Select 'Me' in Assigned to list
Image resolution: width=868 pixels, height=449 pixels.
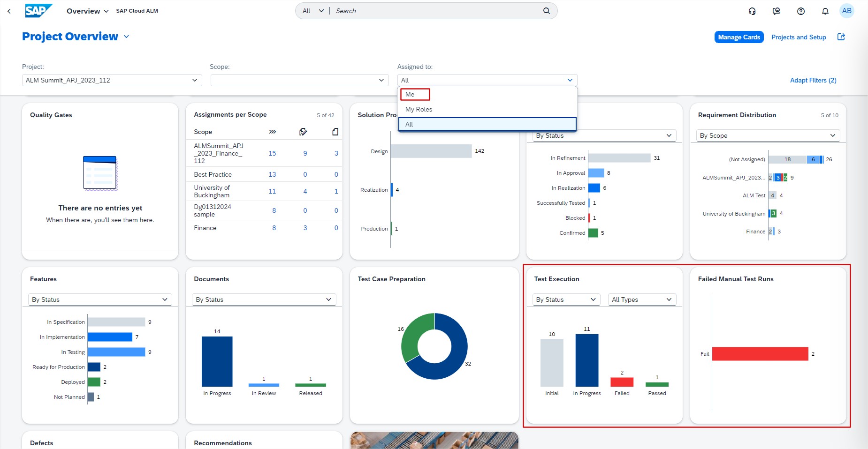[410, 94]
